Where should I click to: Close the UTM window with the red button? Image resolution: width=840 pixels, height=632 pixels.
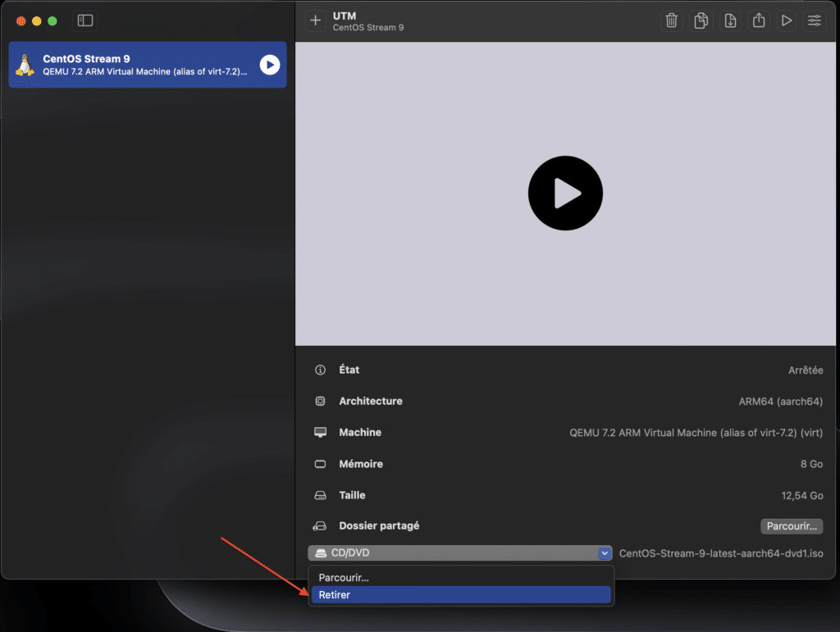[21, 20]
